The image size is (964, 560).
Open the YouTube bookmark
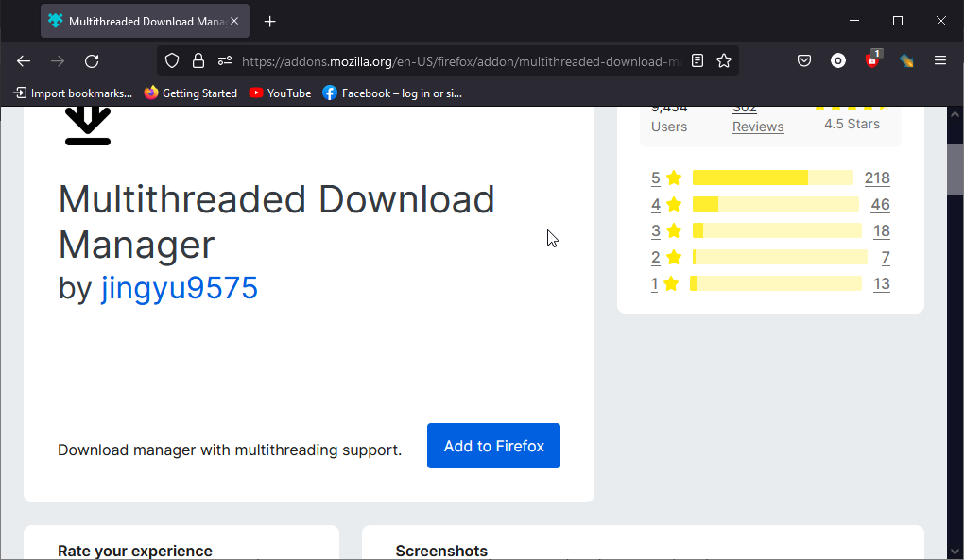click(x=281, y=93)
